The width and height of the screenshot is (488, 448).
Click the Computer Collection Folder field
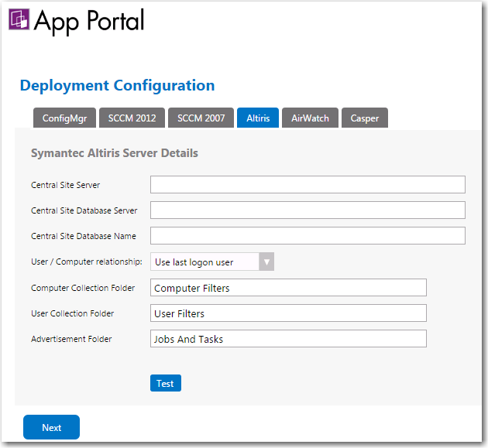(288, 288)
